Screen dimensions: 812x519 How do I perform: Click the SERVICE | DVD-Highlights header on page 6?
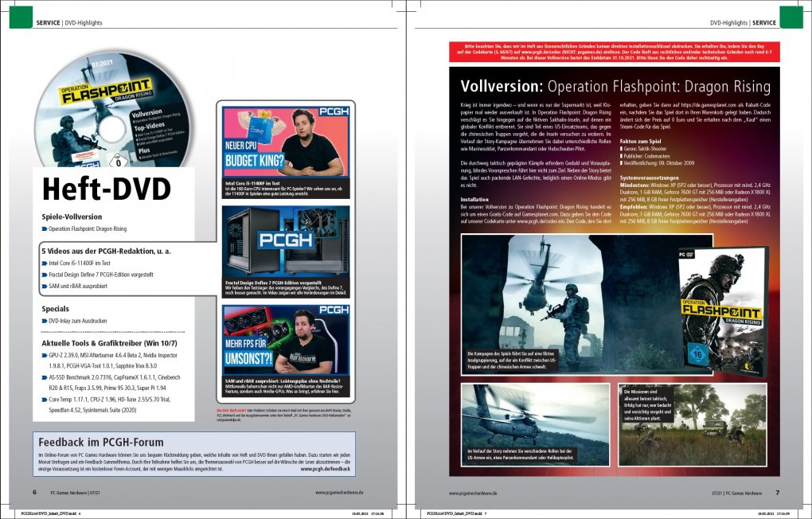69,23
